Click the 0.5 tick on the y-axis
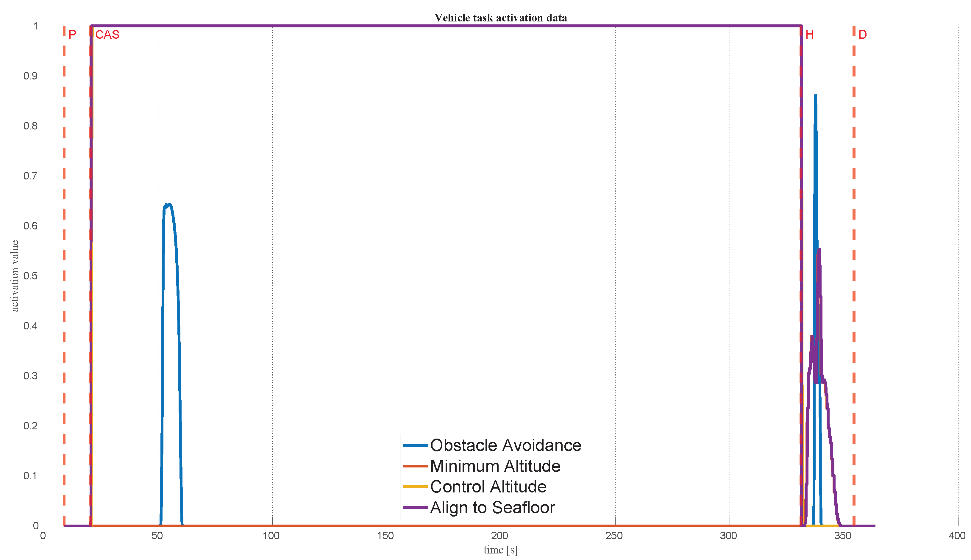The width and height of the screenshot is (971, 560). point(30,276)
